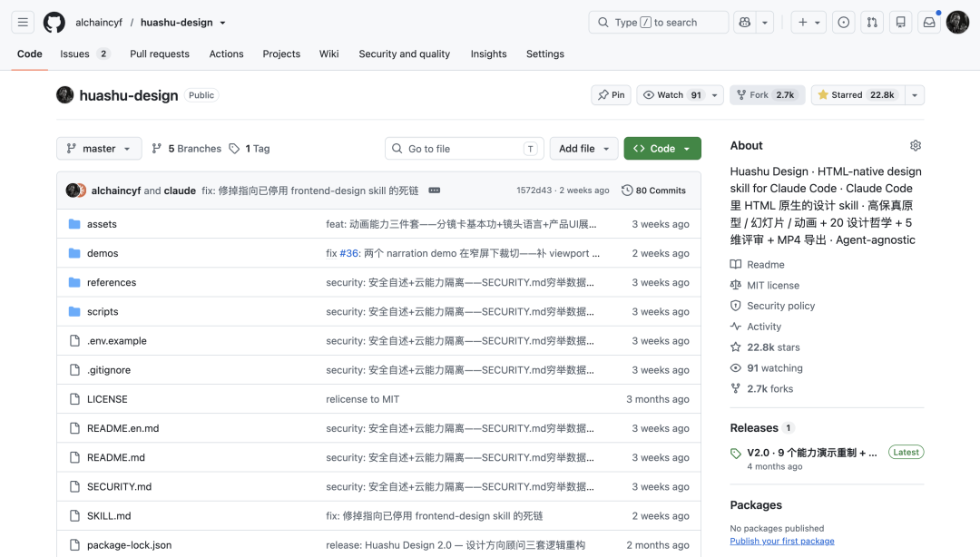The width and height of the screenshot is (980, 557).
Task: Open the notifications inbox icon
Action: pyautogui.click(x=929, y=23)
